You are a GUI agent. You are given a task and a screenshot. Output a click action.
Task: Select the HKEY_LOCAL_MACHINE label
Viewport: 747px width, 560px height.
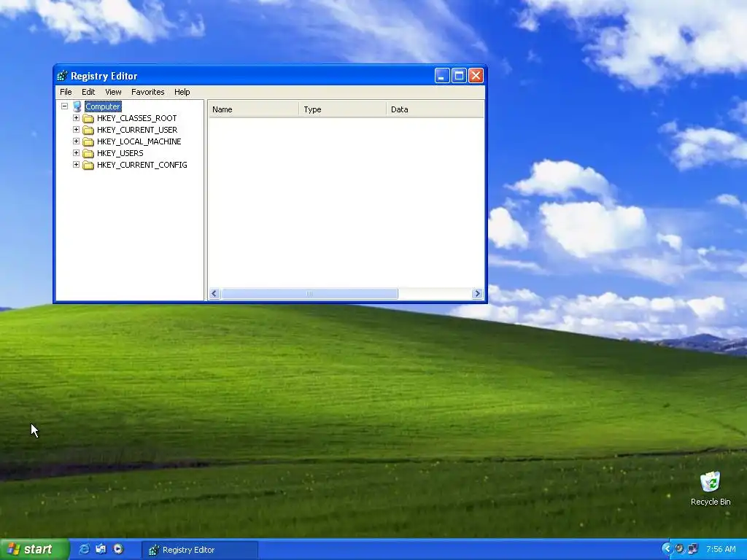click(139, 141)
